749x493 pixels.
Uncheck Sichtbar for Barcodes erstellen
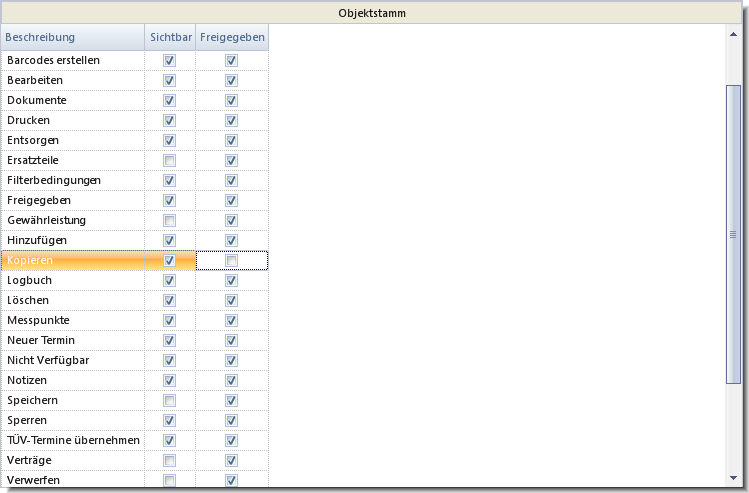(169, 61)
